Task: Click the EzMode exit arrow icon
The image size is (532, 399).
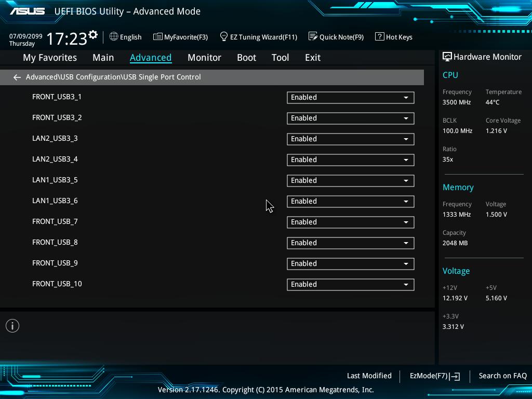Action: click(455, 376)
